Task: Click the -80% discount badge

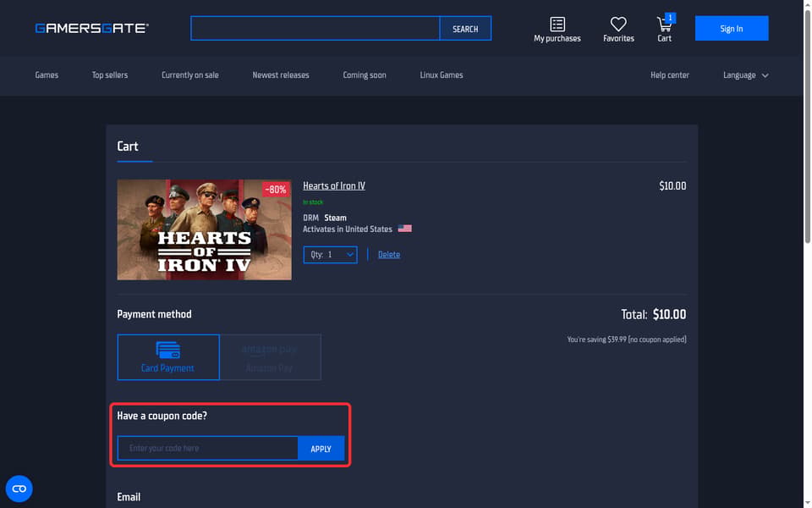Action: click(276, 189)
